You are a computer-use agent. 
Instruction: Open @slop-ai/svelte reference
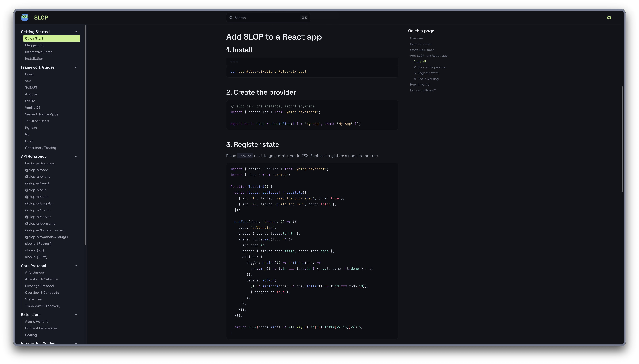click(38, 210)
